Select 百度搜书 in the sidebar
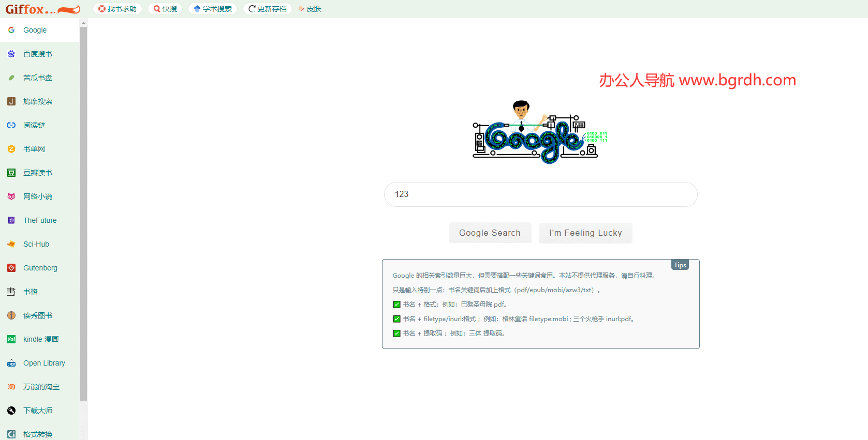Viewport: 868px width, 440px height. coord(40,54)
